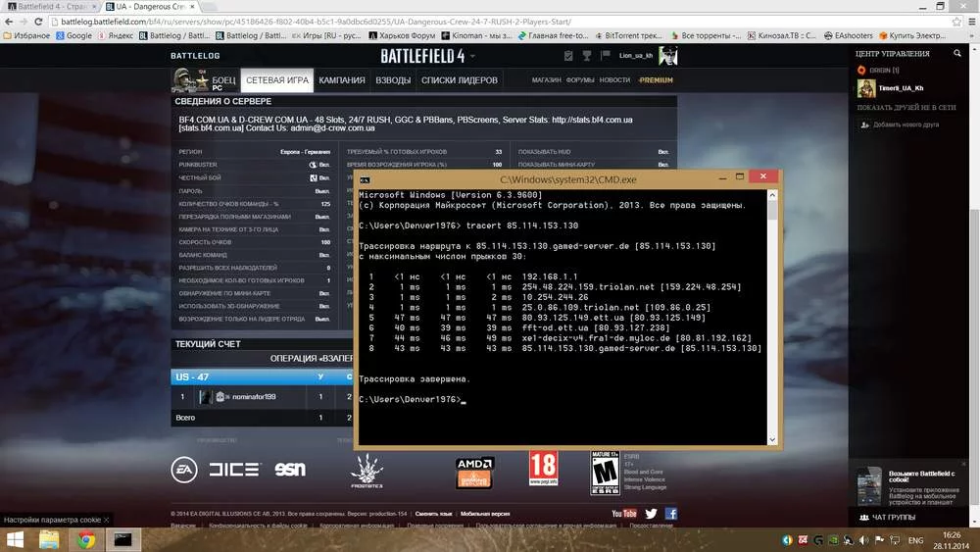Open the Google bookmark
980x552 pixels.
[73, 35]
